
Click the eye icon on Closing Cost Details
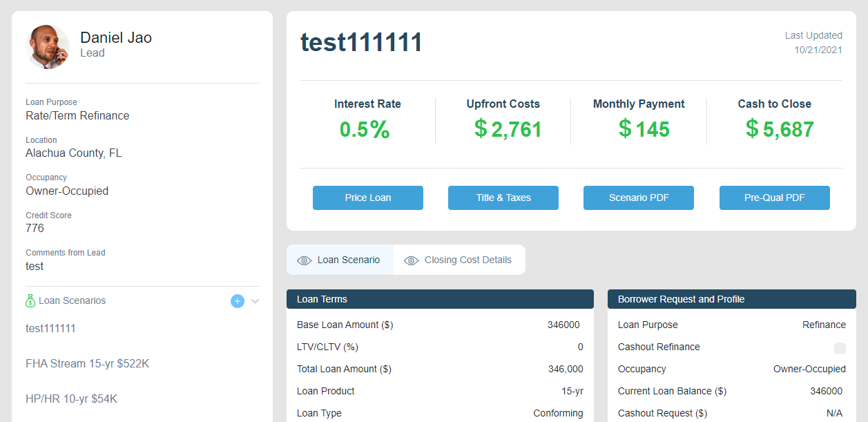[412, 260]
